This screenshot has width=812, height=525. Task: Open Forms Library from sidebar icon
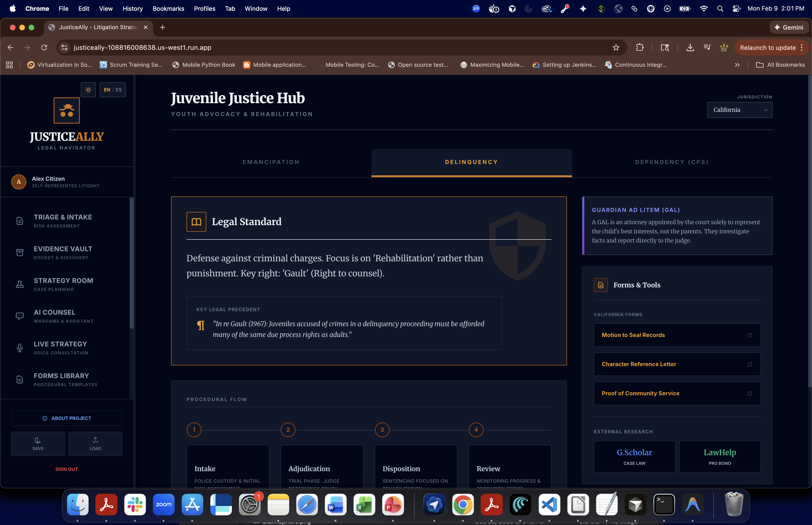point(20,380)
